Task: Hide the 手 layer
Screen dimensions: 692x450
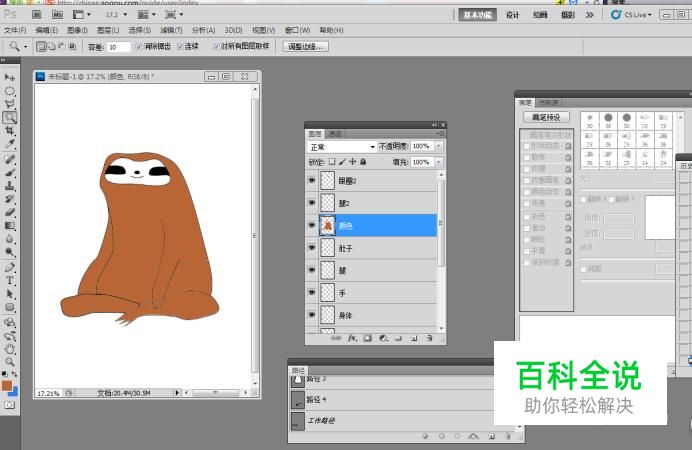Action: pyautogui.click(x=312, y=292)
